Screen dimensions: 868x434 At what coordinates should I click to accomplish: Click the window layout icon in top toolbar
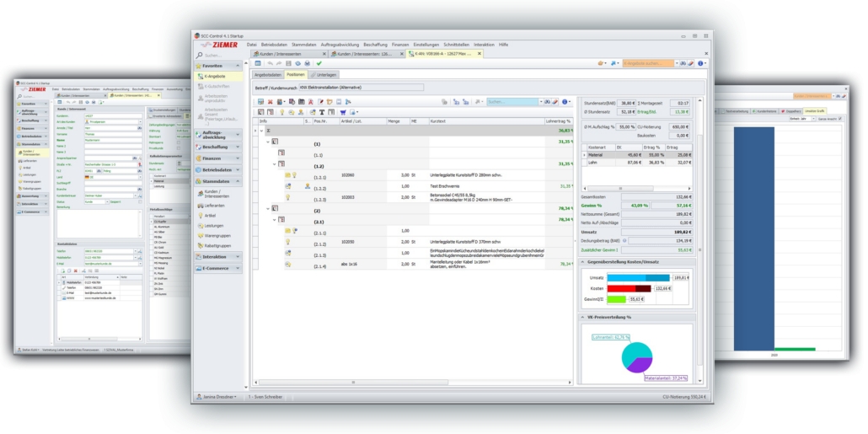pyautogui.click(x=258, y=63)
